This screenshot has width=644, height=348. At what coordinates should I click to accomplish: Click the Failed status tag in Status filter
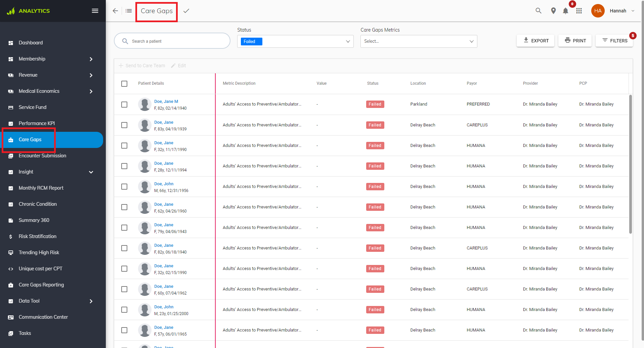(x=251, y=41)
